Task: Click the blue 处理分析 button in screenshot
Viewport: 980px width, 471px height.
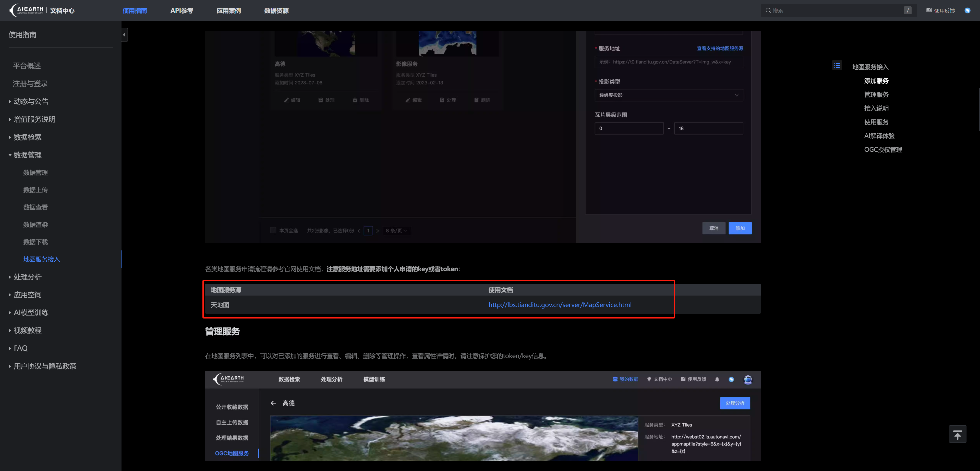Action: click(735, 403)
